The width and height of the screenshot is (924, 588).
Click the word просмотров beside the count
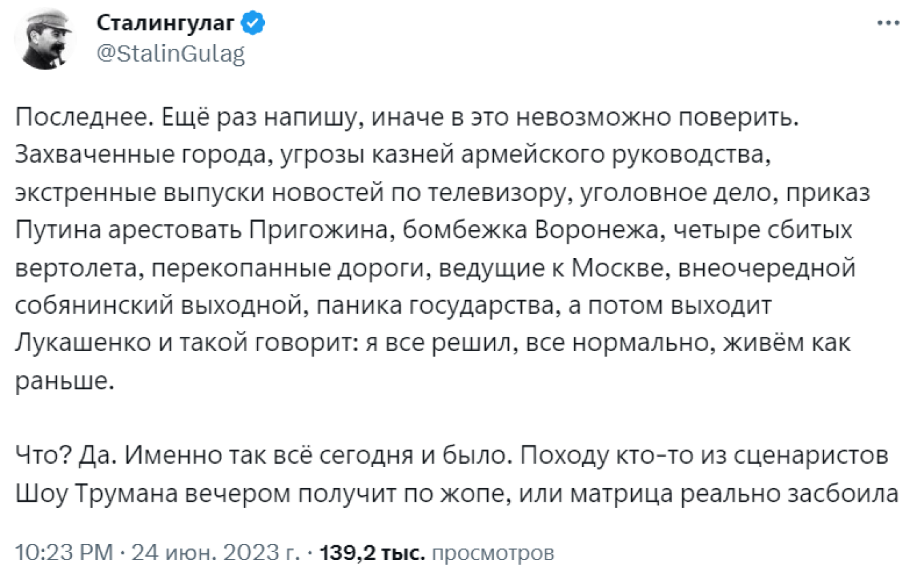[x=493, y=553]
